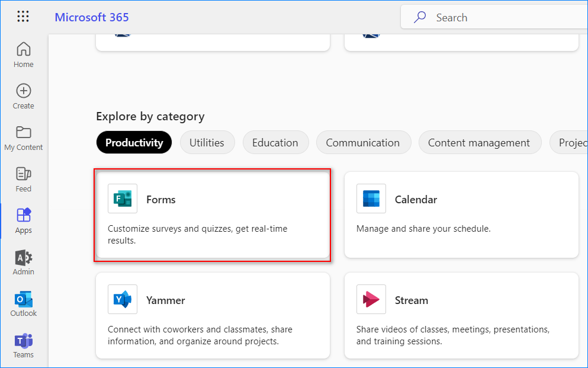Select the Content management category pill
Viewport: 588px width, 368px height.
pyautogui.click(x=479, y=143)
